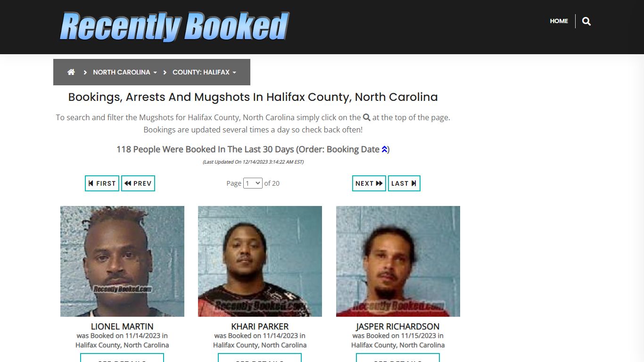
Task: Jump to first page of results
Action: point(102,183)
